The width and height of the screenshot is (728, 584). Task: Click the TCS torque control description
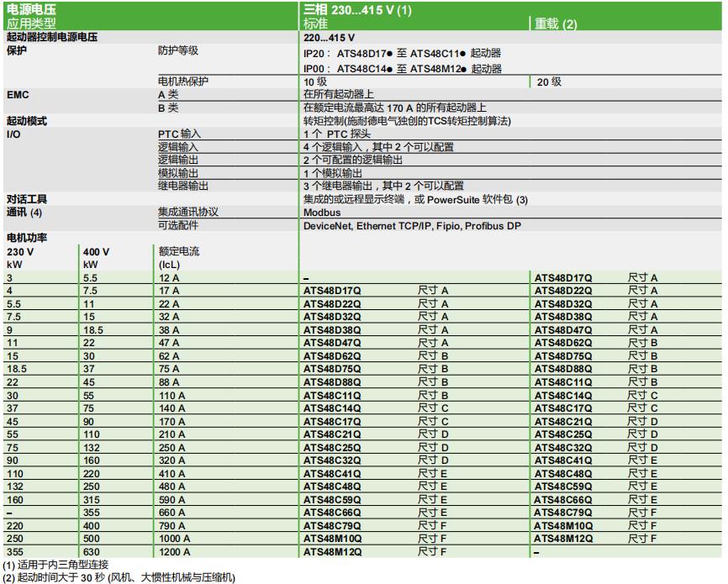[407, 121]
